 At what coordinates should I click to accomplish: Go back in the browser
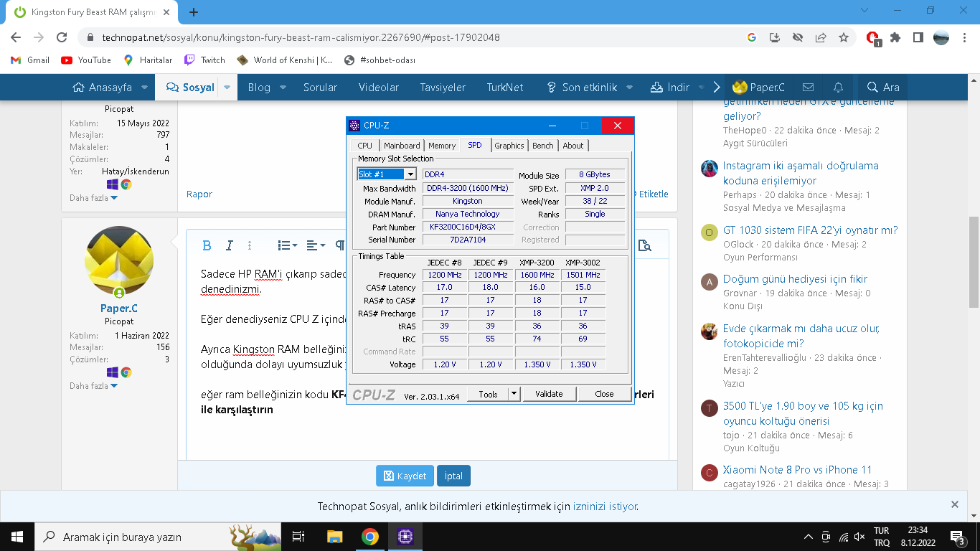tap(16, 37)
